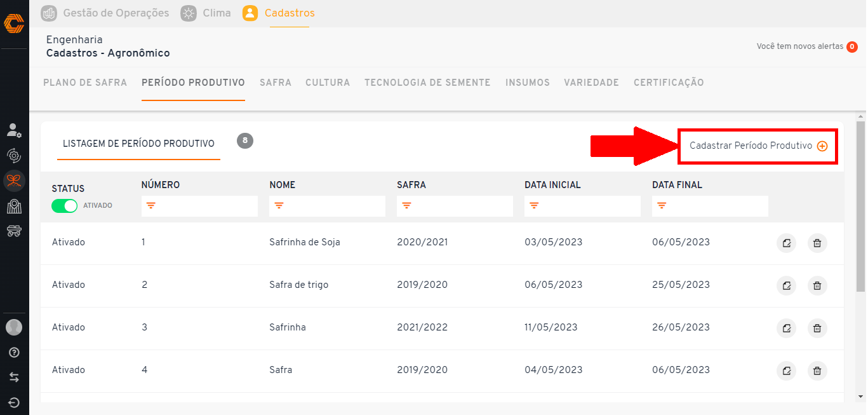Delete the Safra de trigo row
Viewport: 868px width, 415px height.
[817, 285]
